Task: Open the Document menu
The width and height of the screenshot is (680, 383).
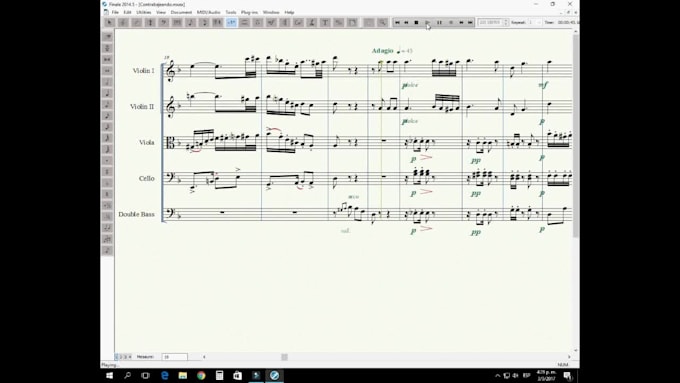Action: click(x=181, y=12)
